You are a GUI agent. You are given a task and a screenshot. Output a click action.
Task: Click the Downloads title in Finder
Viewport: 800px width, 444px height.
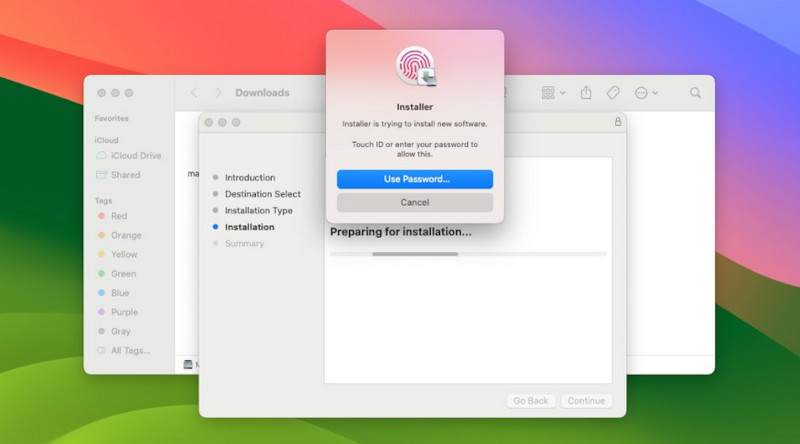pyautogui.click(x=262, y=92)
